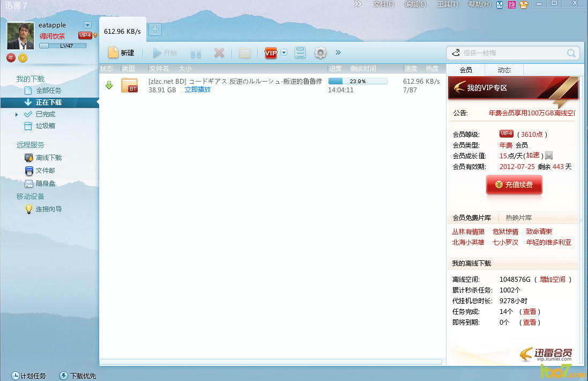Click the blue M icon in title bar
Image resolution: width=588 pixels, height=381 pixels.
tap(500, 4)
